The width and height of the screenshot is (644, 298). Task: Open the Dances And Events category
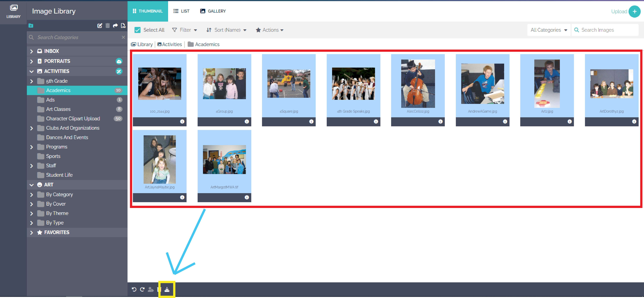[x=77, y=137]
